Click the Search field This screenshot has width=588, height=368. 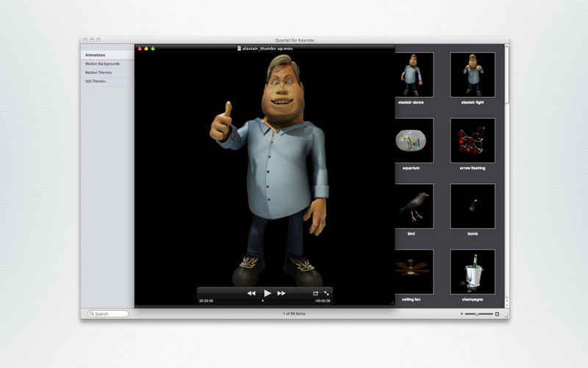108,314
